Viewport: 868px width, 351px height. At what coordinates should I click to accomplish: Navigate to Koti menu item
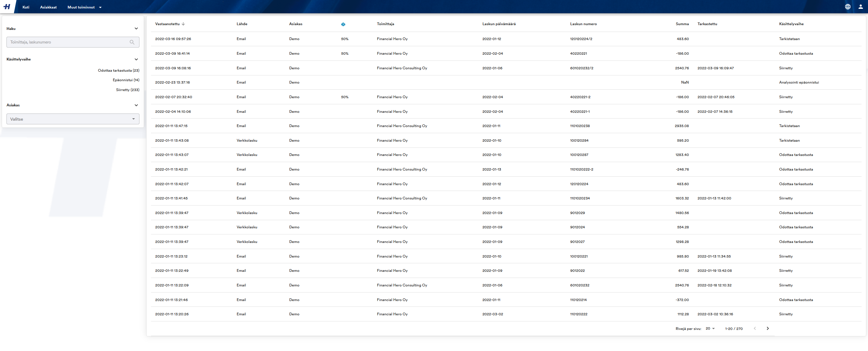tap(26, 7)
